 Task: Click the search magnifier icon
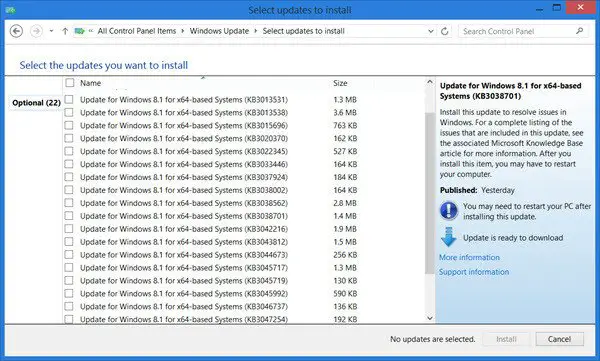tap(580, 31)
